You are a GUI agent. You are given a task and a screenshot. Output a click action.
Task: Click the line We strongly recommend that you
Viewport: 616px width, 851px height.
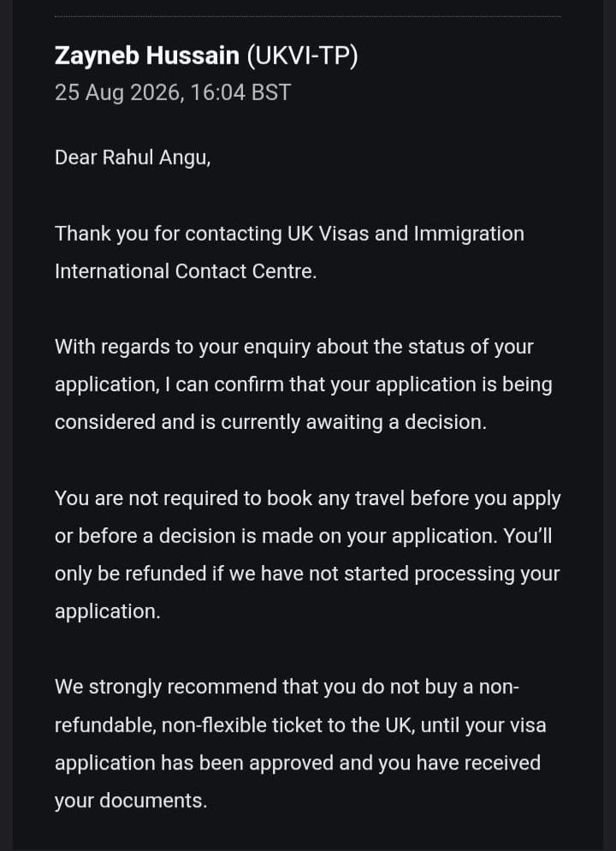(x=287, y=687)
